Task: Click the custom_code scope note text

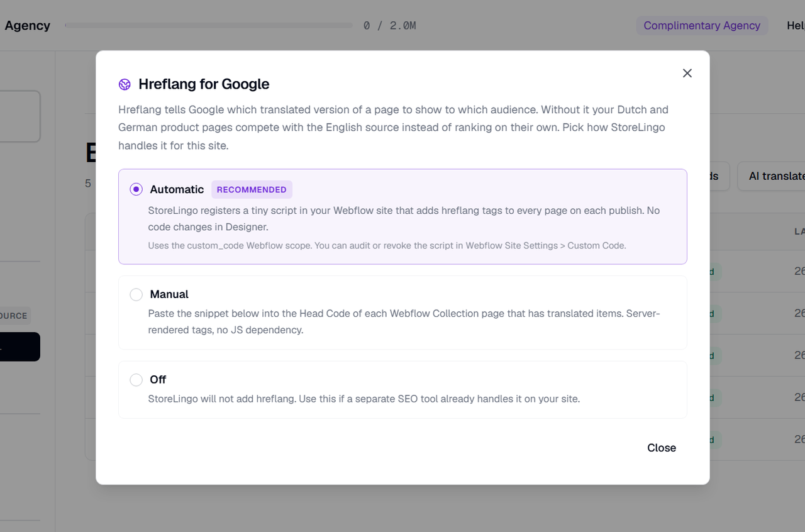Action: pos(387,245)
